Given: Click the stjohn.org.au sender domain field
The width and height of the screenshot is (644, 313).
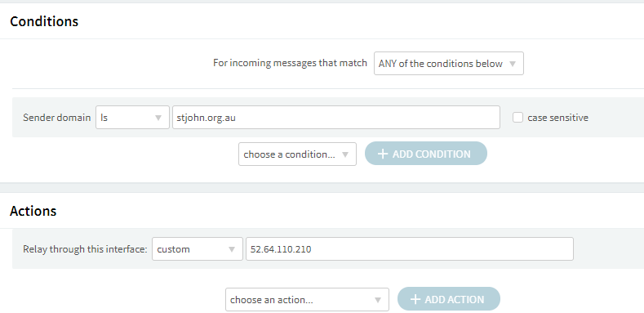Looking at the screenshot, I should click(336, 117).
